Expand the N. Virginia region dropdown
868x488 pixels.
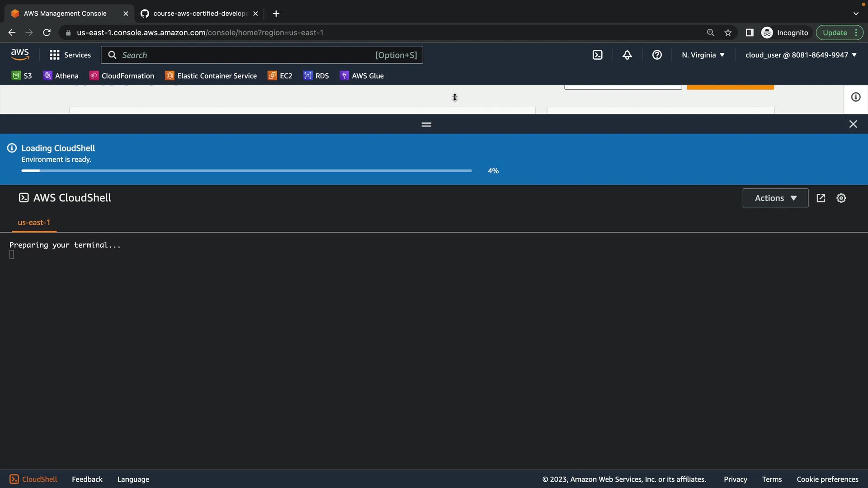pos(703,55)
